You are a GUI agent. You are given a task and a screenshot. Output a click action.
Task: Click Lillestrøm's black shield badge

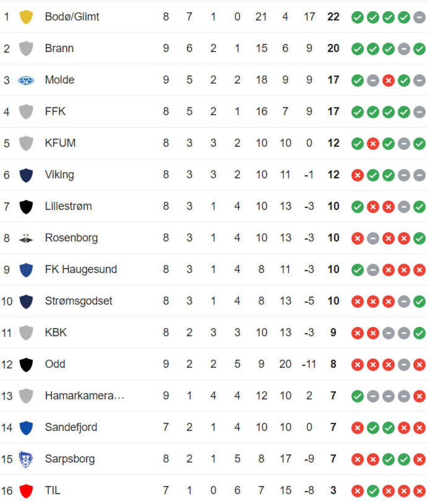click(x=26, y=207)
